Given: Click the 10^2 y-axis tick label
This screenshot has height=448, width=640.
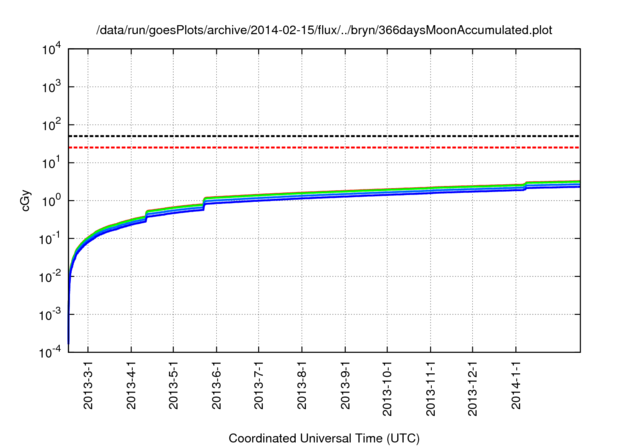Looking at the screenshot, I should [x=50, y=125].
